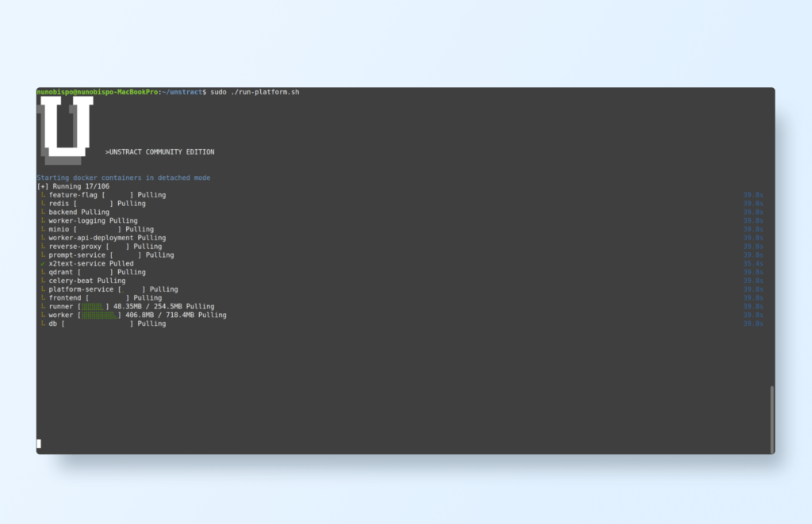The height and width of the screenshot is (524, 812).
Task: Click the [+] marker before Running 17/106
Action: (x=42, y=186)
